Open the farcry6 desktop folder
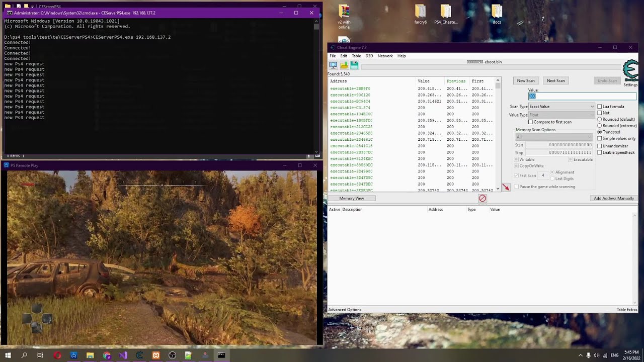 coord(420,15)
